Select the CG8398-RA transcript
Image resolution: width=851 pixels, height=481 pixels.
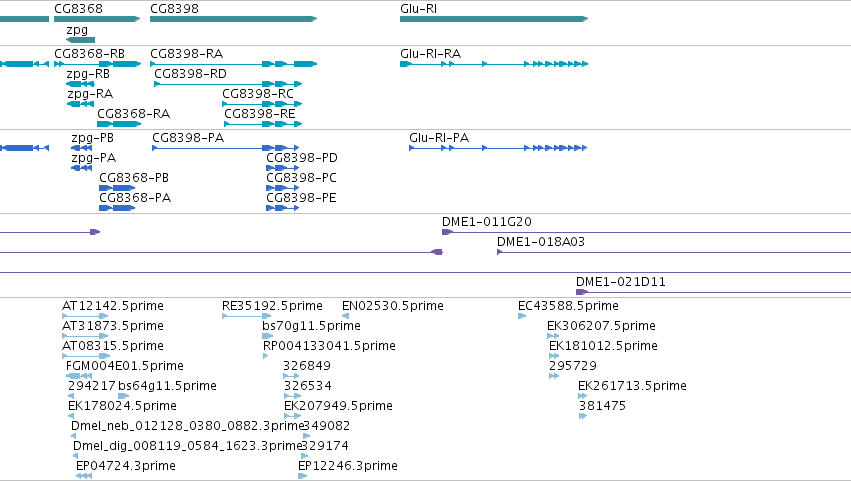[233, 64]
